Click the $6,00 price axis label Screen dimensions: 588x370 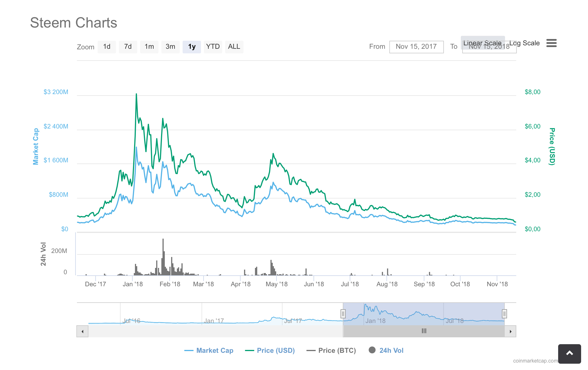pyautogui.click(x=533, y=126)
